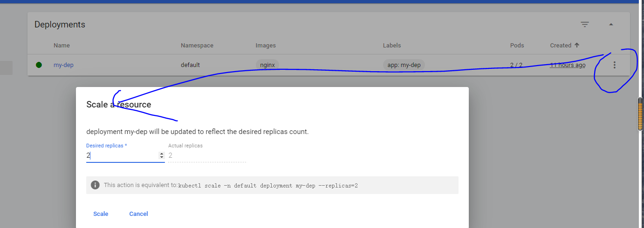Click the Name column header
644x228 pixels.
[x=62, y=46]
